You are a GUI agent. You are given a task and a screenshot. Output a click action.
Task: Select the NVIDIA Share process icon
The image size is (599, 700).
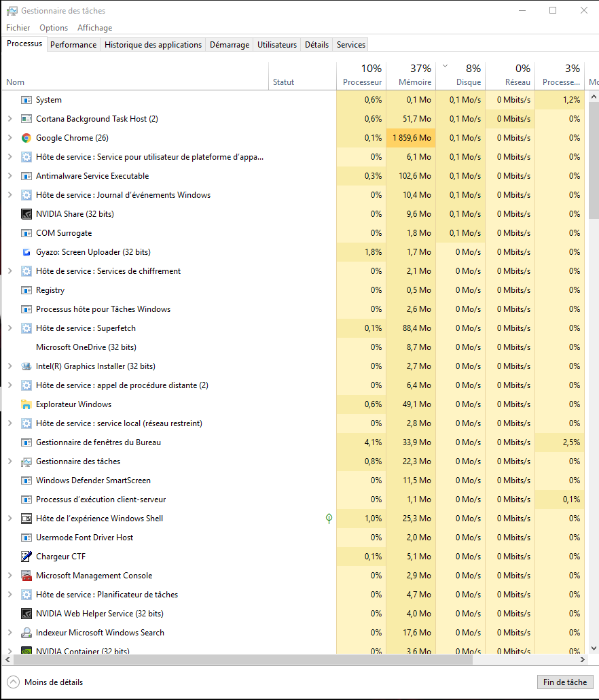26,214
